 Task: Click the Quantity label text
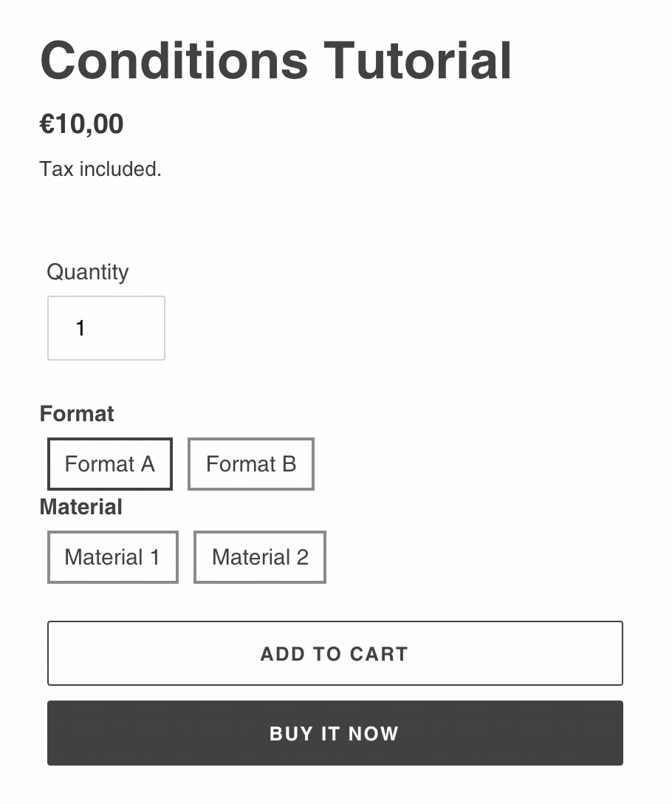87,272
